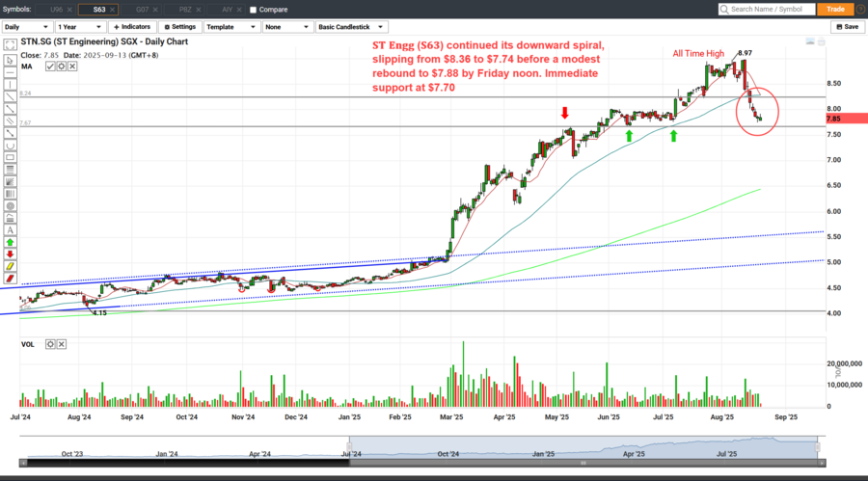
Task: Close the S63 symbol tab
Action: (113, 10)
